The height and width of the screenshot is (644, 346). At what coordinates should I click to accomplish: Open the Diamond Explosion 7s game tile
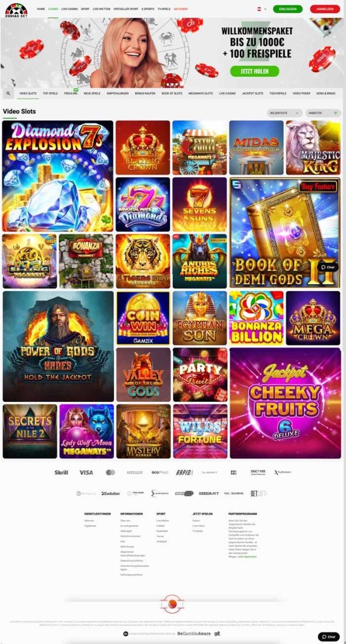tap(58, 176)
